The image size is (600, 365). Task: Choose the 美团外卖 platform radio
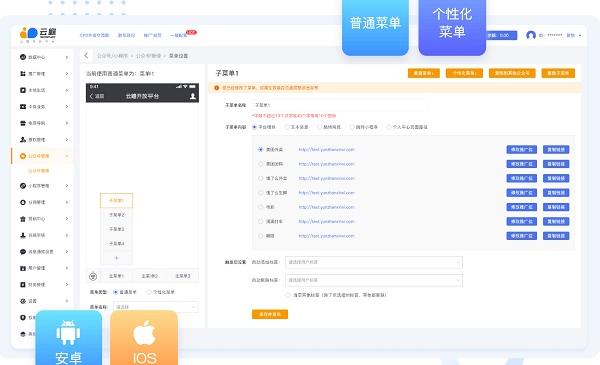click(x=261, y=150)
